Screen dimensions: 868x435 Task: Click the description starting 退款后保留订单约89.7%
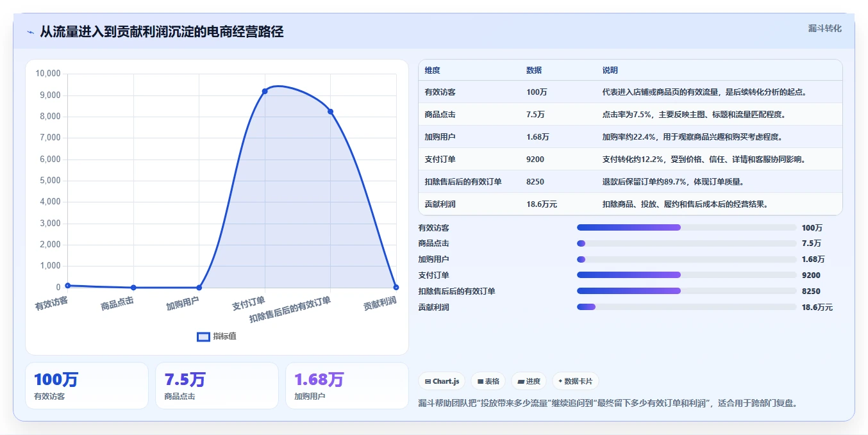pos(673,182)
